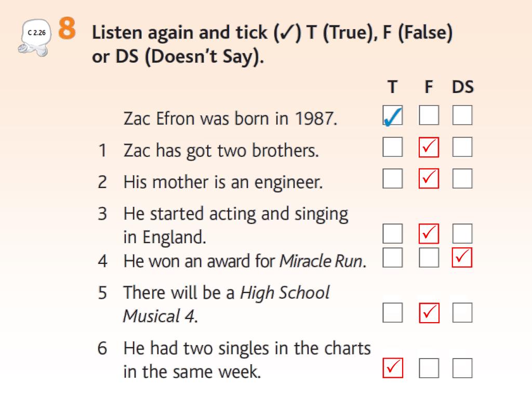Click the C 2.26 audio headphones icon
This screenshot has width=532, height=399.
coord(34,37)
